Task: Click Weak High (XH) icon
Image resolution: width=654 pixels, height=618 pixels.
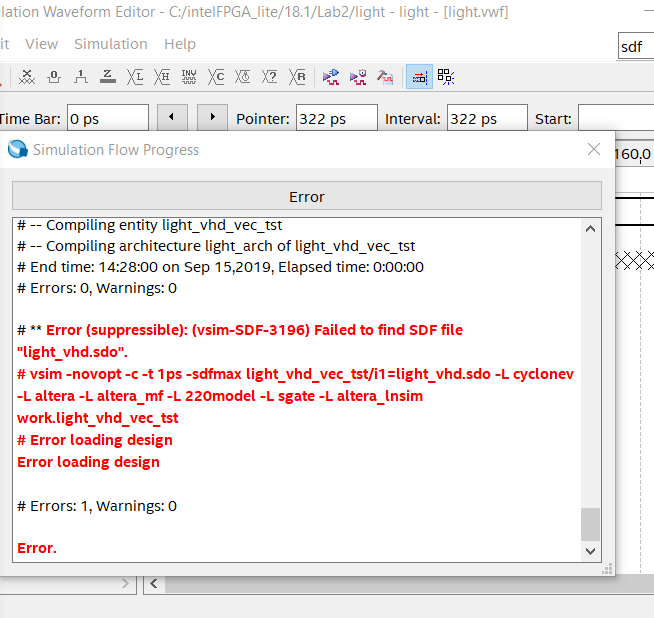Action: coord(162,77)
